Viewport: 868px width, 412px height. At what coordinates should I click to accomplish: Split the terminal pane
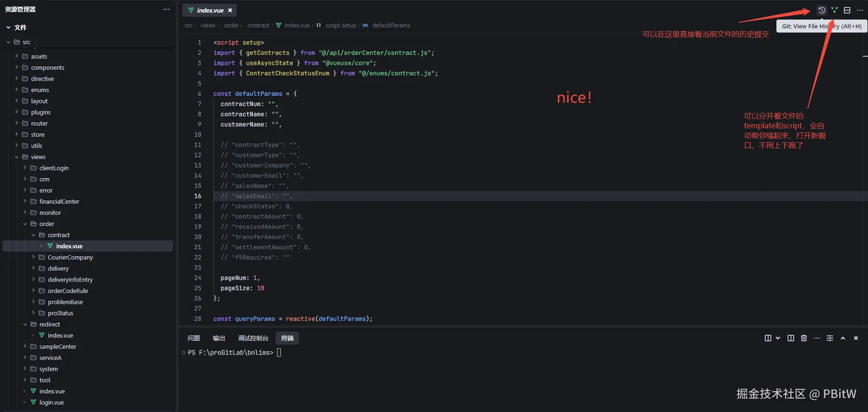point(791,338)
